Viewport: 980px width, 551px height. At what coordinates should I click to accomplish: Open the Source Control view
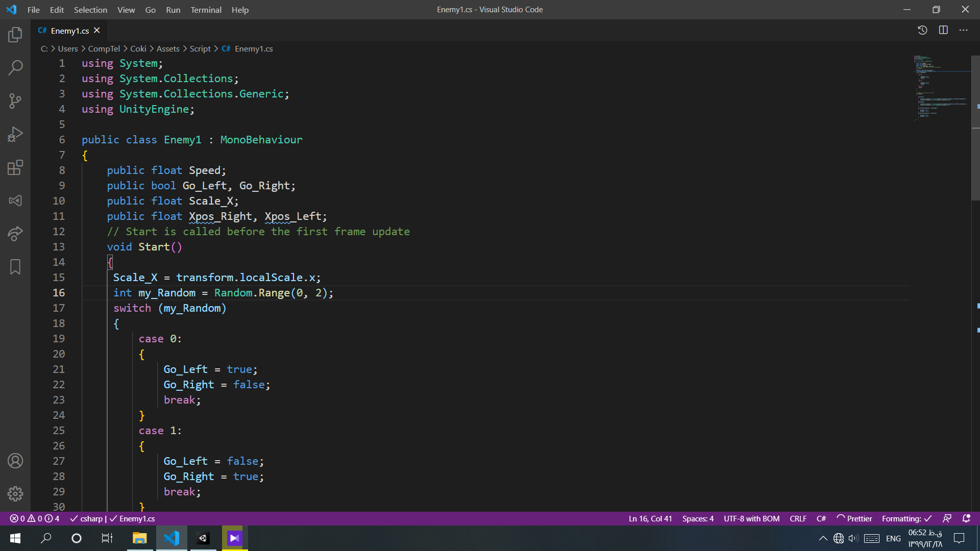point(15,101)
